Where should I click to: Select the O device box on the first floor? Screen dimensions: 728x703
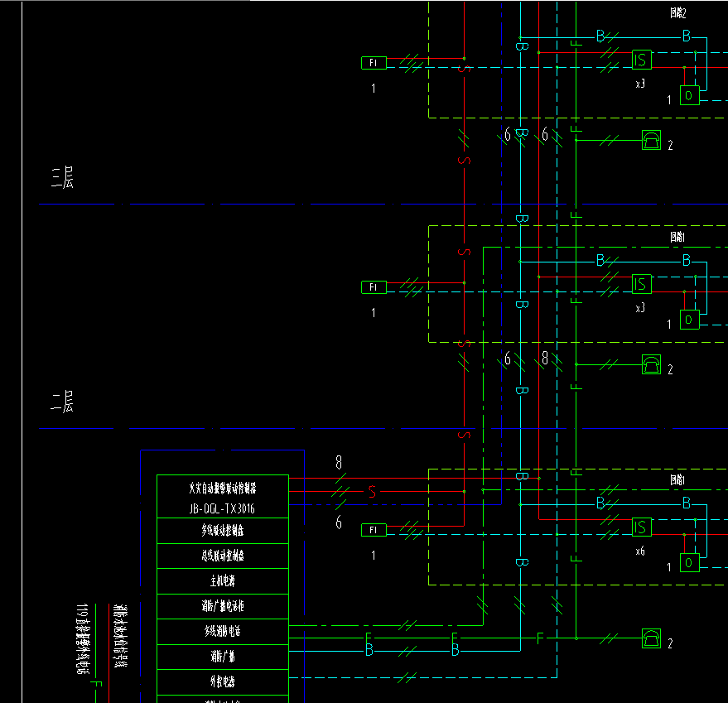[689, 562]
